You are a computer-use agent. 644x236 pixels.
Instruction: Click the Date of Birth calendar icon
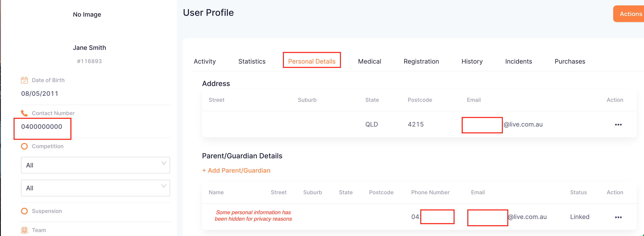24,80
